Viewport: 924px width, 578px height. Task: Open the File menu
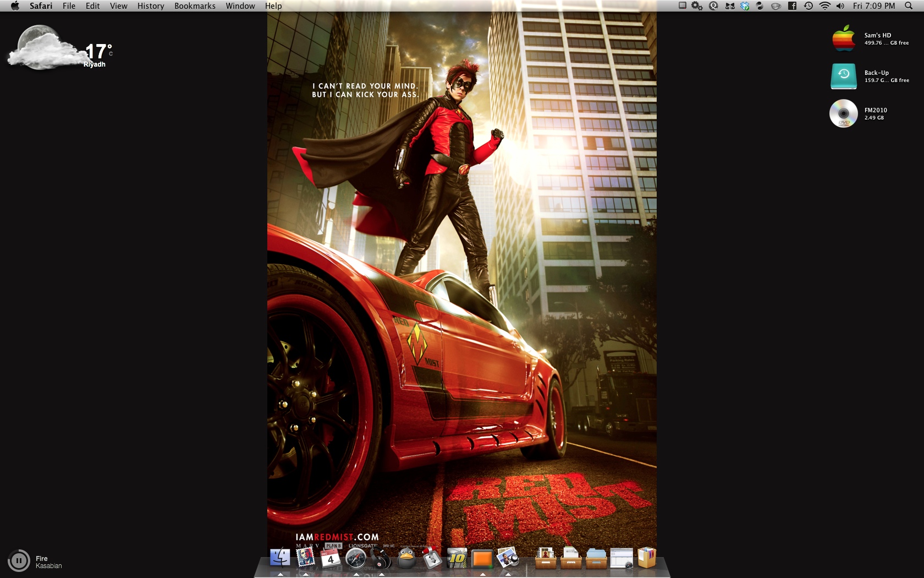click(x=69, y=6)
